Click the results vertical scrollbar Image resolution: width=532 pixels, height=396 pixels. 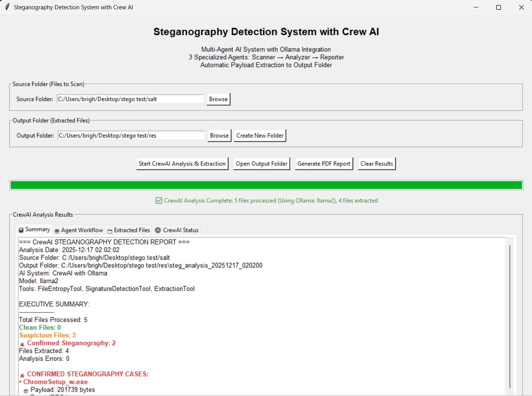pos(509,314)
